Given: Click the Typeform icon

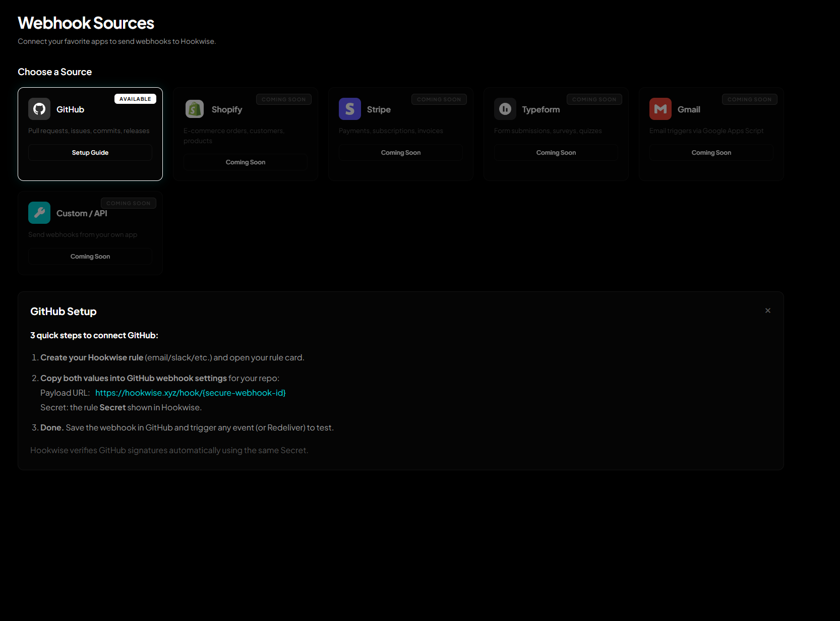Looking at the screenshot, I should coord(505,109).
